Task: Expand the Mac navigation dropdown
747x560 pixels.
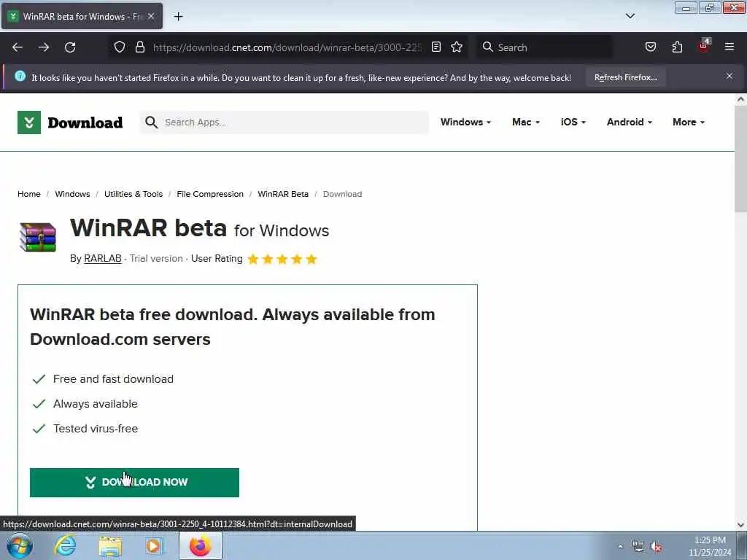Action: coord(526,122)
